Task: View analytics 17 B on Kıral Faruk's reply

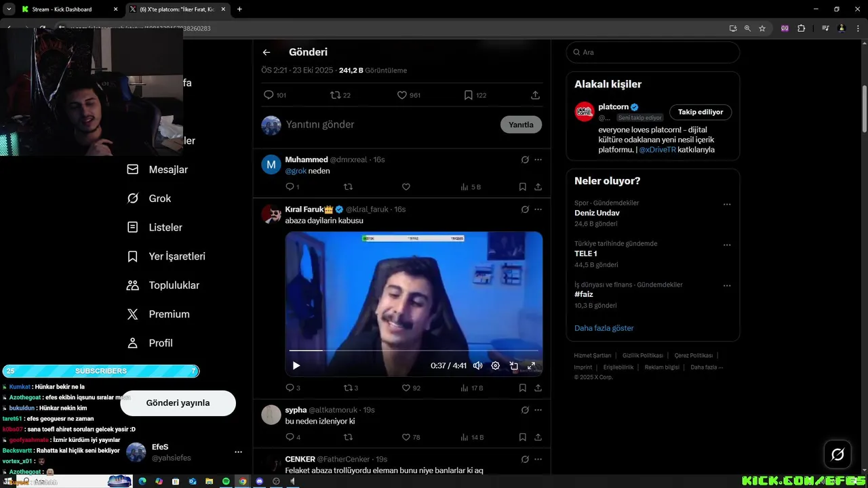Action: point(471,388)
